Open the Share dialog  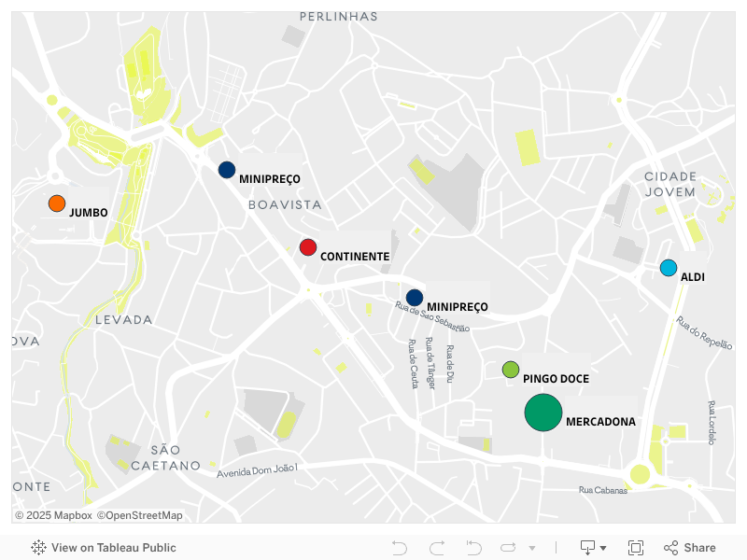point(690,548)
